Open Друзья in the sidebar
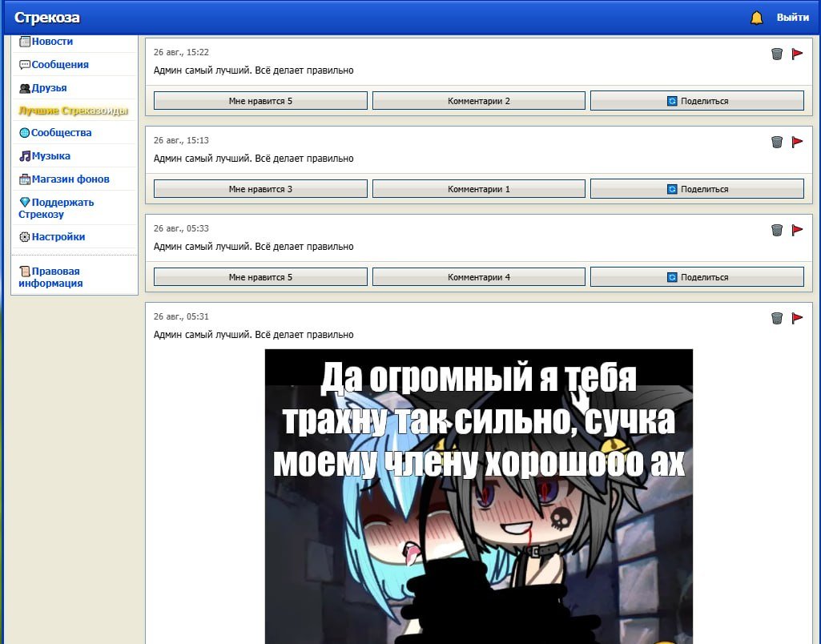This screenshot has width=821, height=644. coord(49,88)
